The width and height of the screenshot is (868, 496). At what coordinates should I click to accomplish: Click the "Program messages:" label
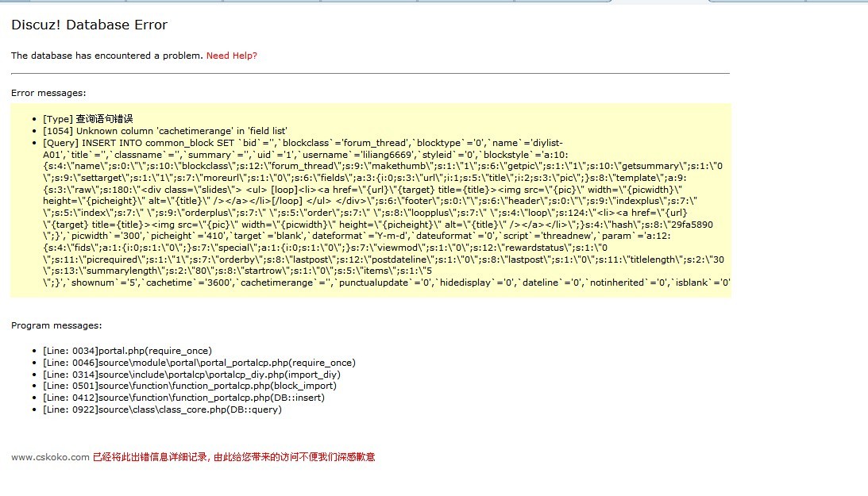(x=56, y=325)
